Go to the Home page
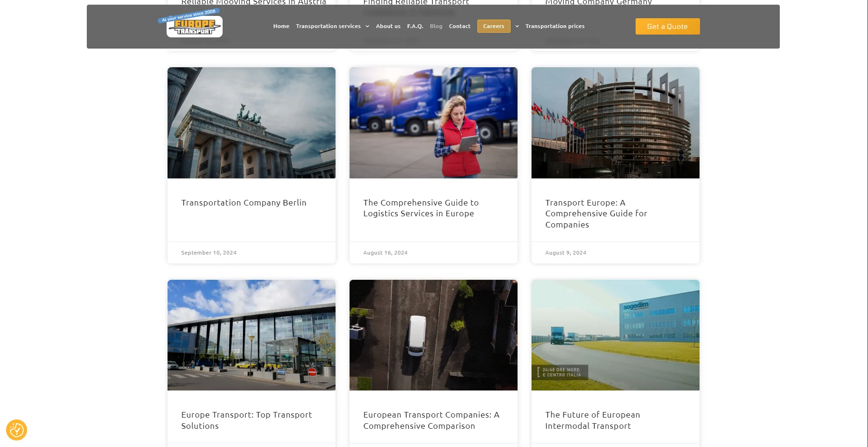This screenshot has height=447, width=868. click(281, 26)
